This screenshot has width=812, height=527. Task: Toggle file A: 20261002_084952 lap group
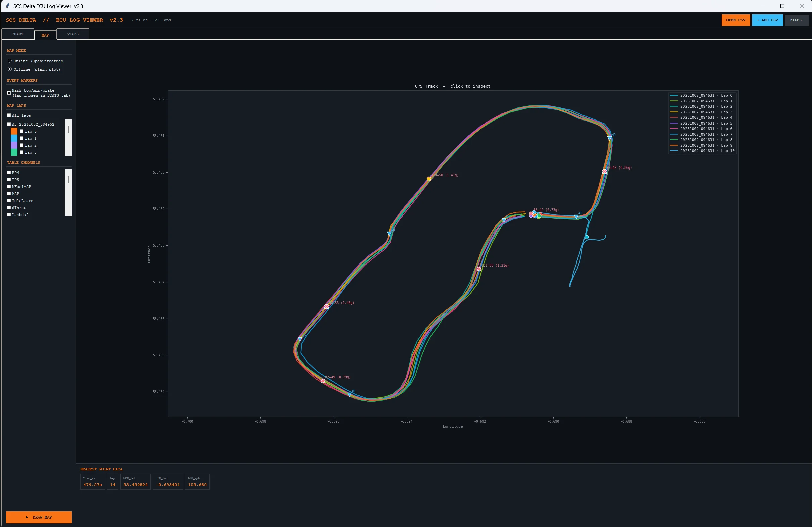click(9, 124)
